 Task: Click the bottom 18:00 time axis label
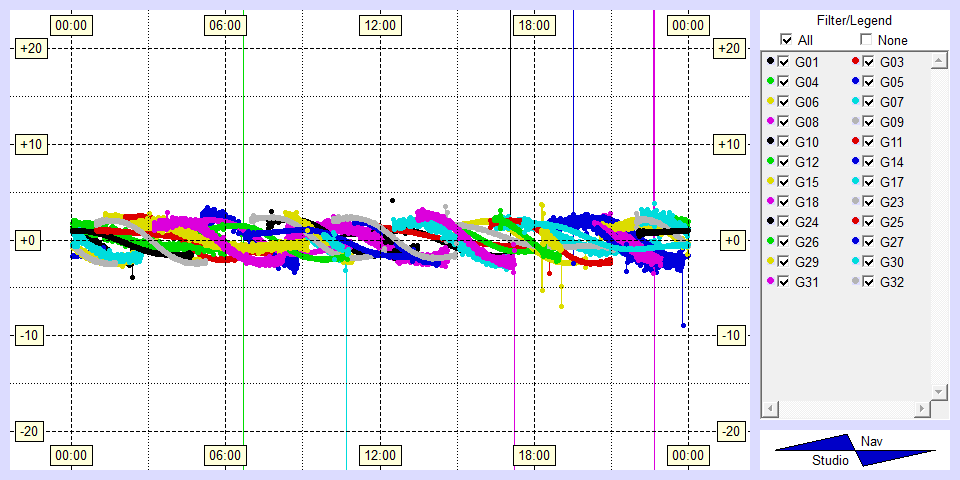tap(533, 456)
